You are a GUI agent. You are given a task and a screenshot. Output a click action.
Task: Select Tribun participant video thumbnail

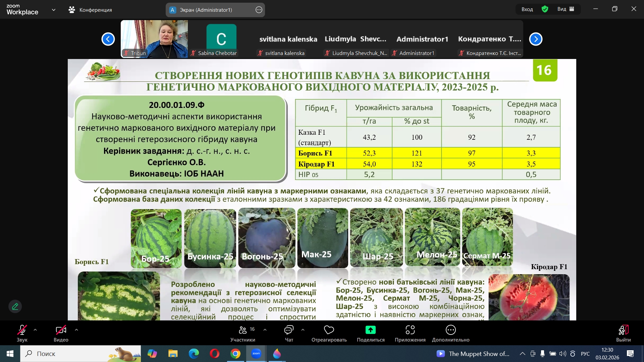pyautogui.click(x=154, y=39)
